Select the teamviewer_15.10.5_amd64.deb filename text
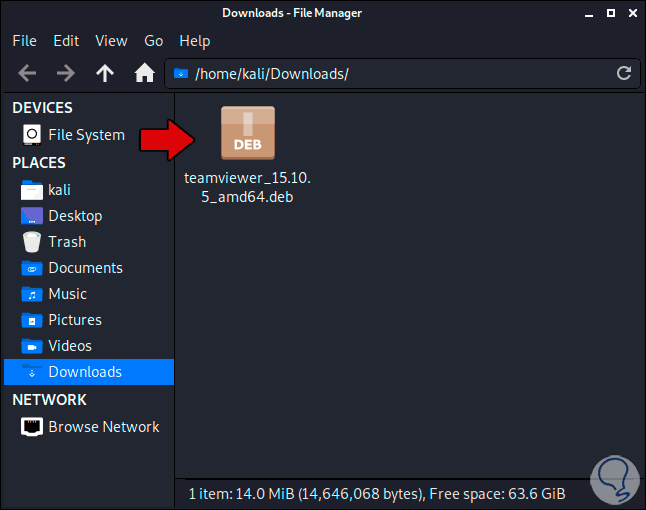 pyautogui.click(x=247, y=187)
